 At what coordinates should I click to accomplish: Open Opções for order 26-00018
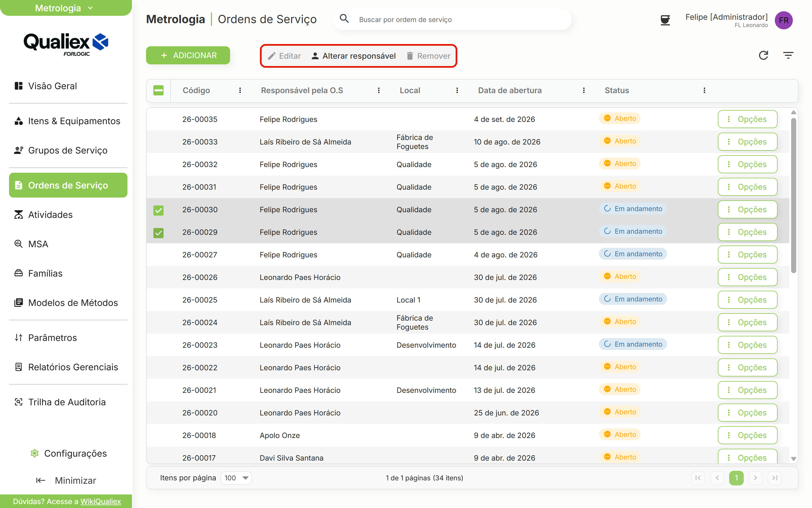pyautogui.click(x=747, y=435)
